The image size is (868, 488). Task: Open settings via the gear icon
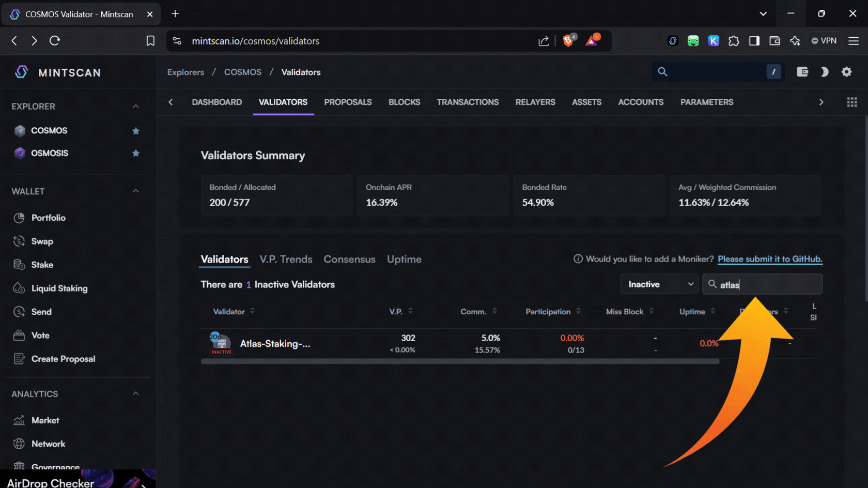pos(846,72)
